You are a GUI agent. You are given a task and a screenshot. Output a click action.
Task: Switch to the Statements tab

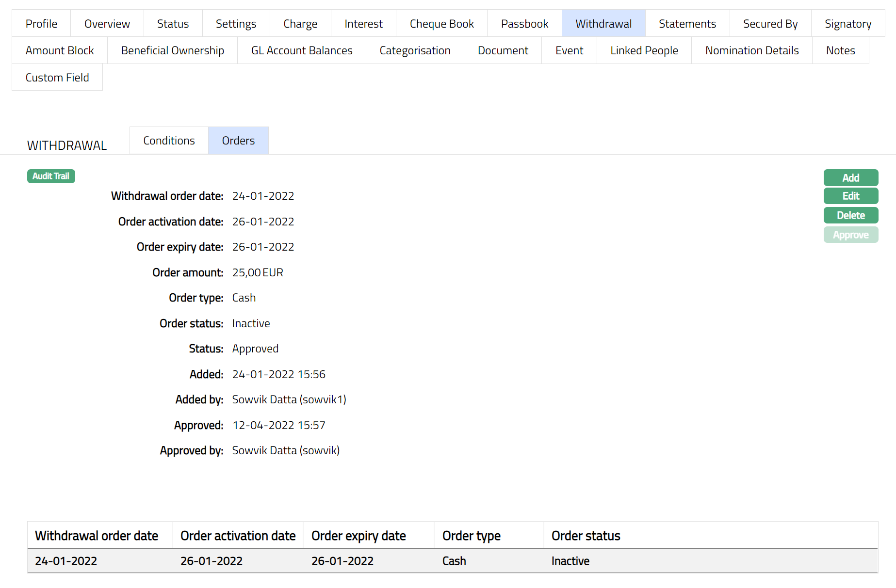687,24
